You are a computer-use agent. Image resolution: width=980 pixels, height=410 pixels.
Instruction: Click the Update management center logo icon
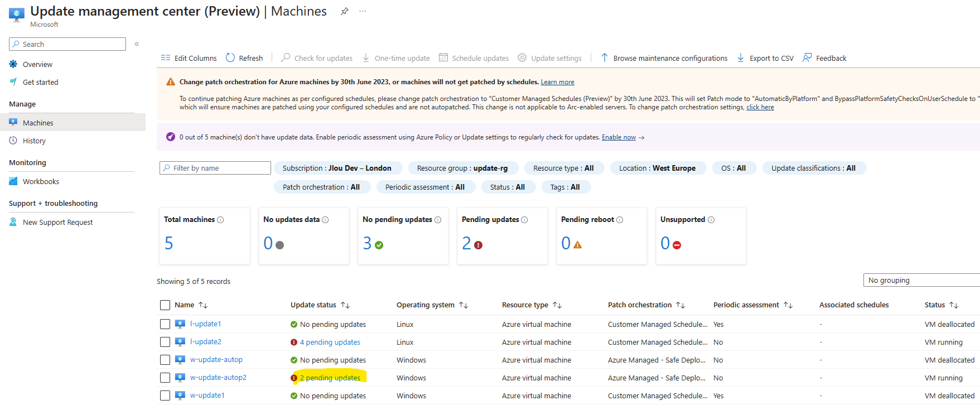click(17, 15)
